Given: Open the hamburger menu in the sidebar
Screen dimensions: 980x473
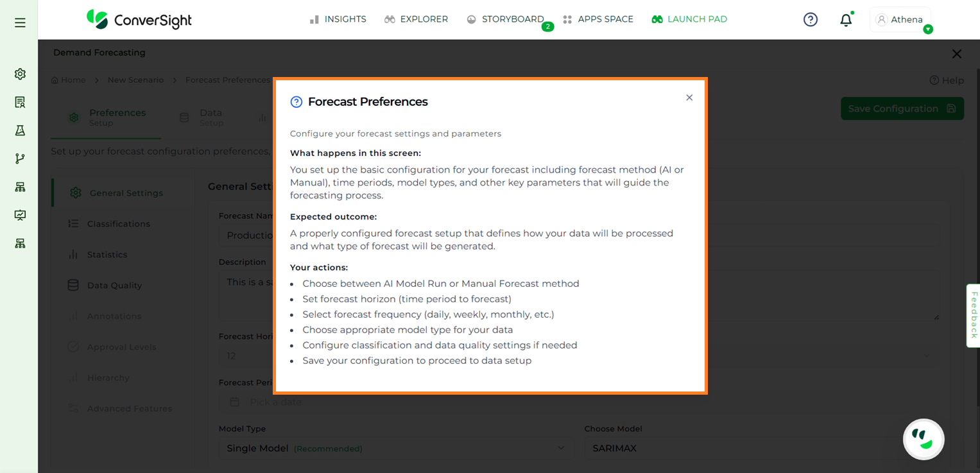Looking at the screenshot, I should tap(20, 22).
